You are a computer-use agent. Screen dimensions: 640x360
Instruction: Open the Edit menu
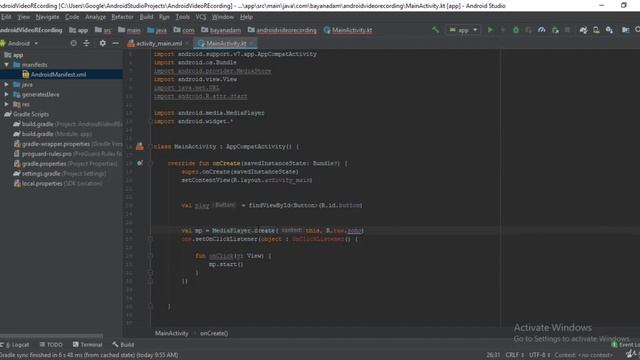(x=6, y=17)
